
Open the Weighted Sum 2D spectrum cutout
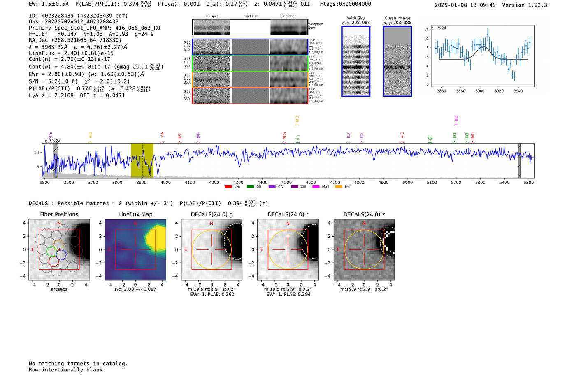[x=250, y=27]
